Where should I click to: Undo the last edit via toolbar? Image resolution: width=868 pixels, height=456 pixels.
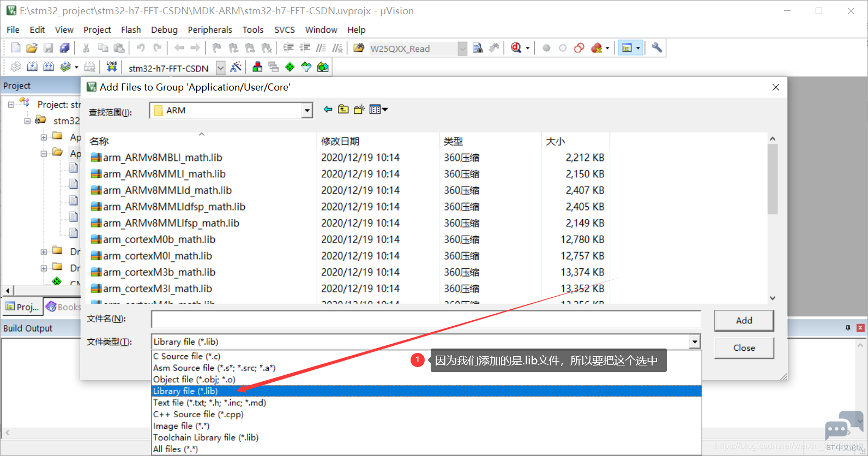point(141,48)
